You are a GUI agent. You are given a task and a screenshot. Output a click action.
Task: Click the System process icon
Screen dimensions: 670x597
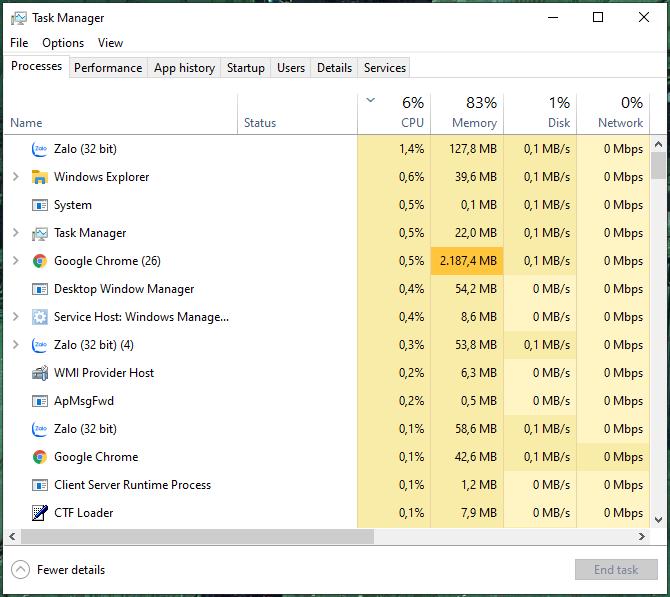39,205
